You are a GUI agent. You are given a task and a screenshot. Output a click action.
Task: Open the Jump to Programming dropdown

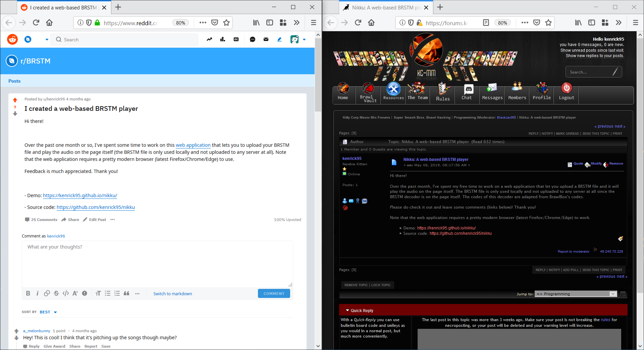coord(576,294)
